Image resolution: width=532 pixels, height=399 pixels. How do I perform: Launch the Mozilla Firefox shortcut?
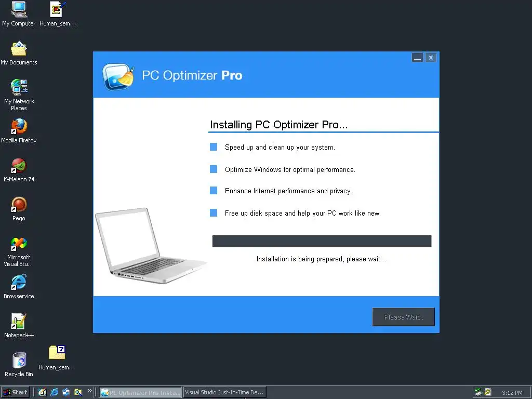pyautogui.click(x=19, y=131)
